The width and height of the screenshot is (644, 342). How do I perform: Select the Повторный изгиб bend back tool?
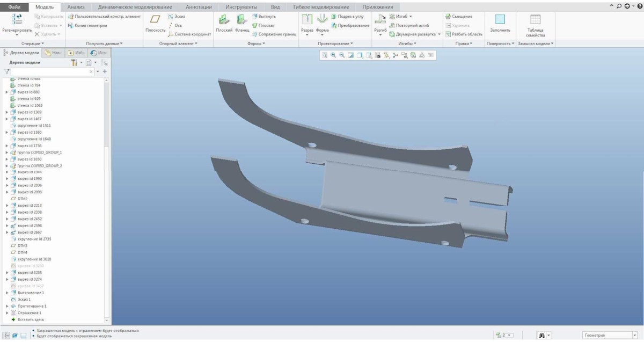click(409, 25)
